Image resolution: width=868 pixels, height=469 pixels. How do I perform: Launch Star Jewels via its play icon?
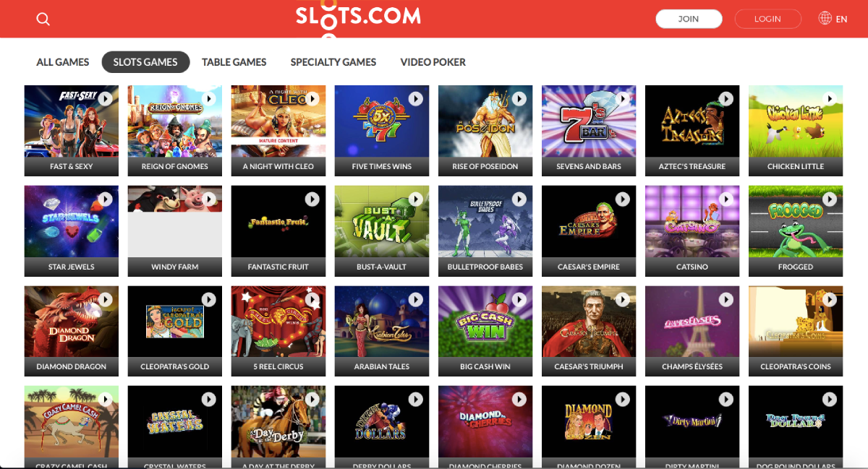pyautogui.click(x=106, y=199)
